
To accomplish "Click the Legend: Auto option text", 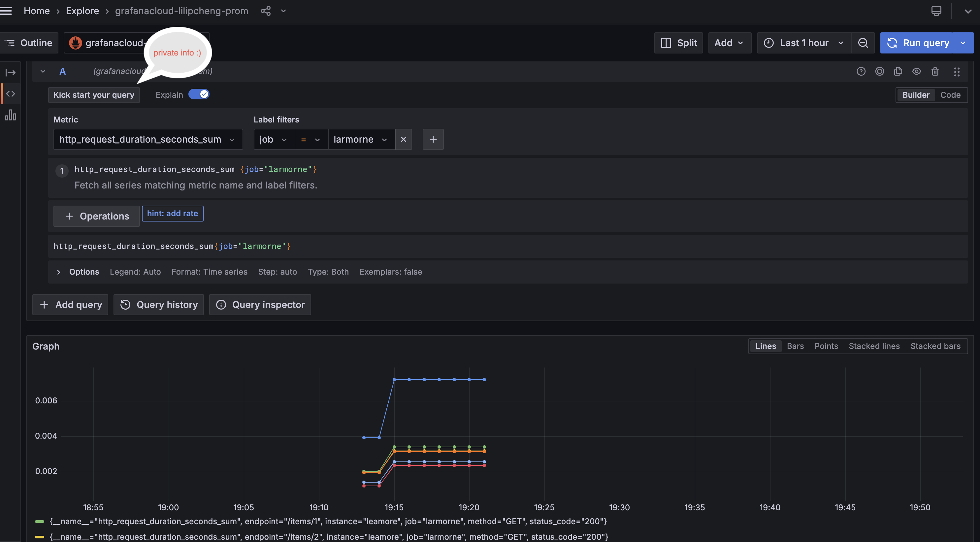I will coord(135,272).
